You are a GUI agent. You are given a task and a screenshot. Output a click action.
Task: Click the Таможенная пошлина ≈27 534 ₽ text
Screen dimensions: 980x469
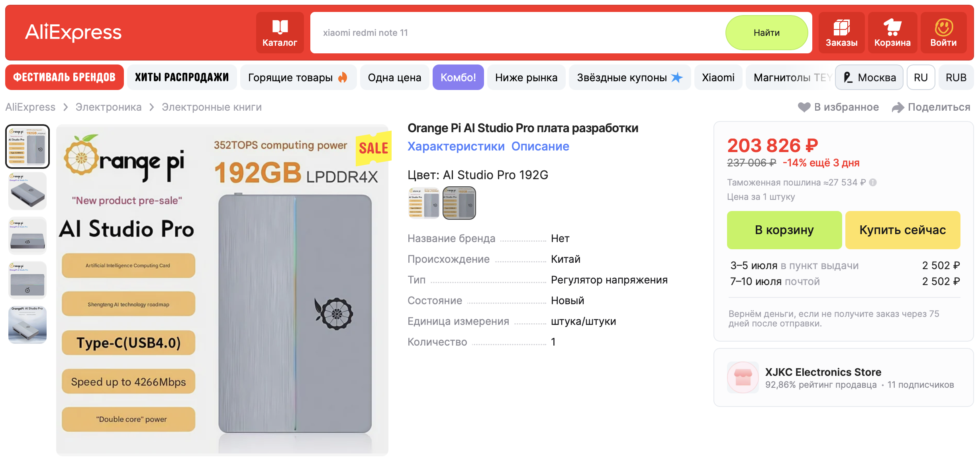pyautogui.click(x=796, y=182)
